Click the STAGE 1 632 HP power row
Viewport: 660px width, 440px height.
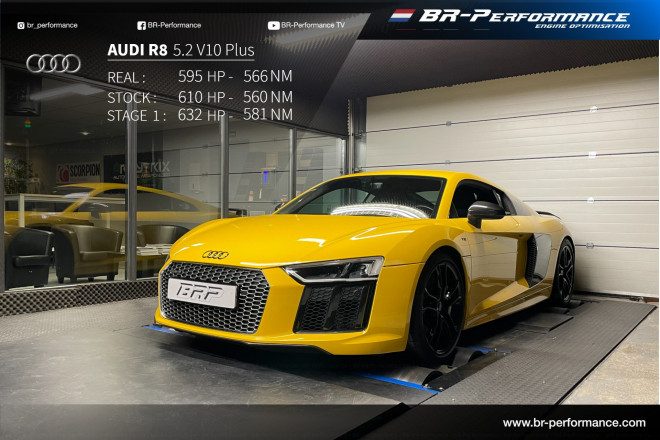[199, 115]
